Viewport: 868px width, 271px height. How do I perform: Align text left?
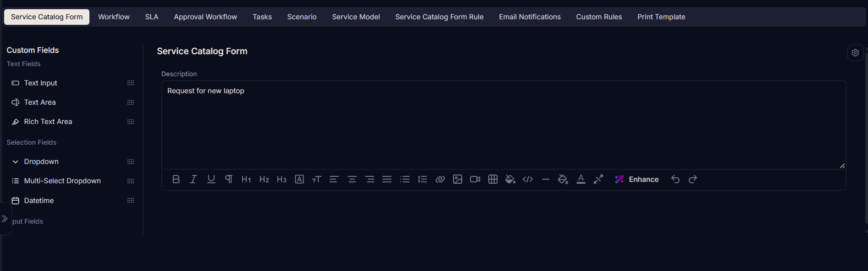(x=334, y=179)
